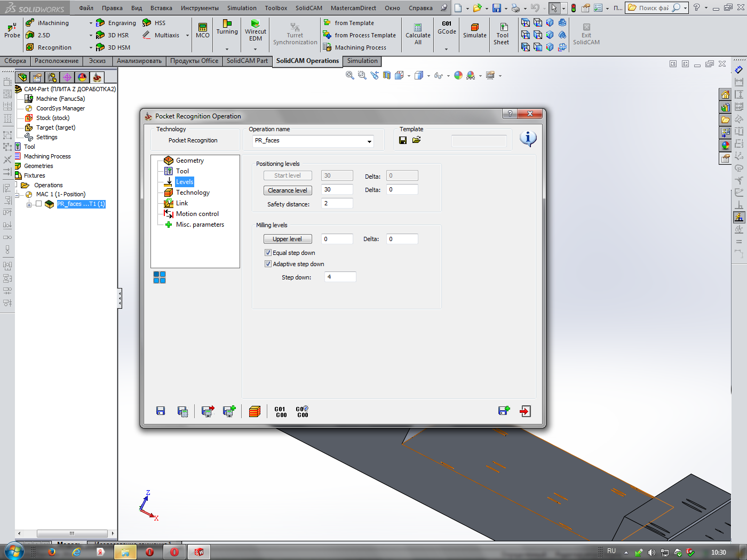The height and width of the screenshot is (560, 747).
Task: Click the Safety distance input field
Action: point(337,203)
